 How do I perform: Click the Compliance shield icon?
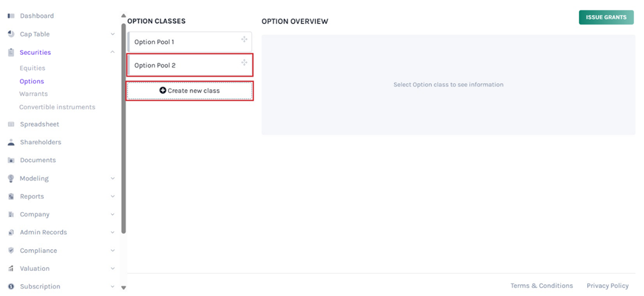click(11, 250)
